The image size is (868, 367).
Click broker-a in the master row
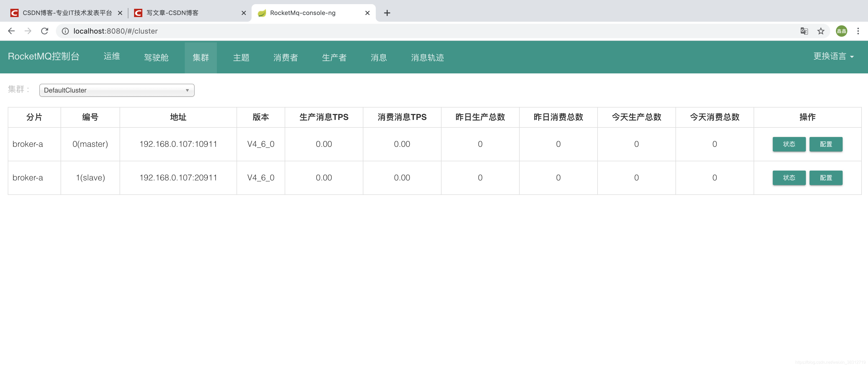(x=28, y=144)
